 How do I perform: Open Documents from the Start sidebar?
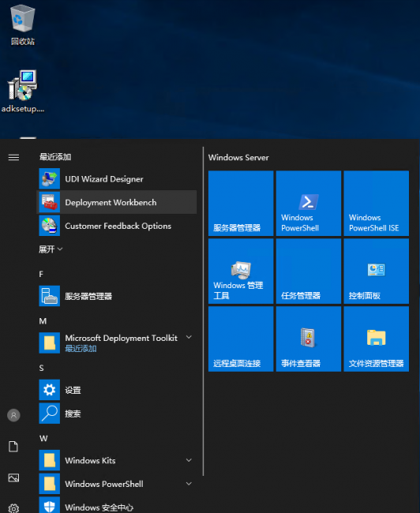pyautogui.click(x=13, y=447)
